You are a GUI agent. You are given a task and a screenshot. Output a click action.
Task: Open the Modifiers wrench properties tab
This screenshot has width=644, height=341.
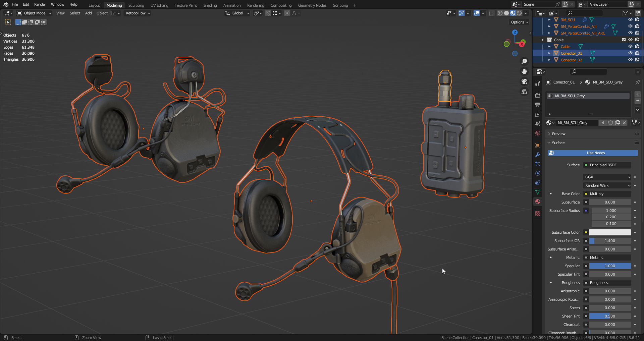coord(538,155)
